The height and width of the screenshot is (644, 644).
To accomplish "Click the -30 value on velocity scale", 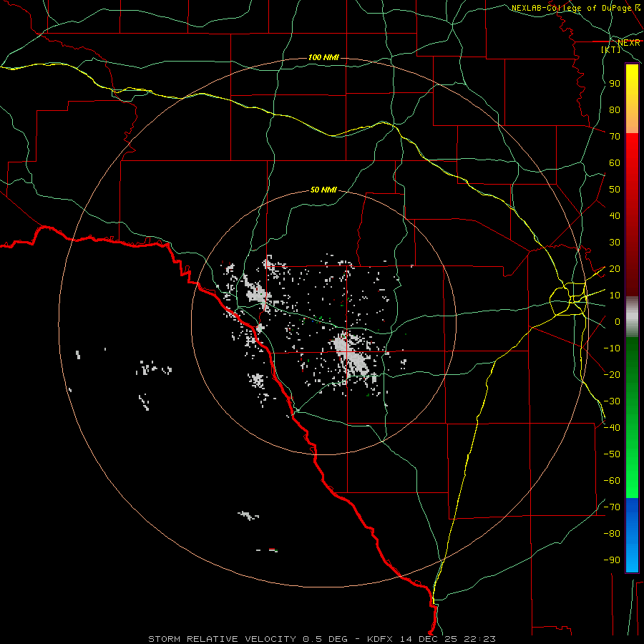I will [612, 401].
